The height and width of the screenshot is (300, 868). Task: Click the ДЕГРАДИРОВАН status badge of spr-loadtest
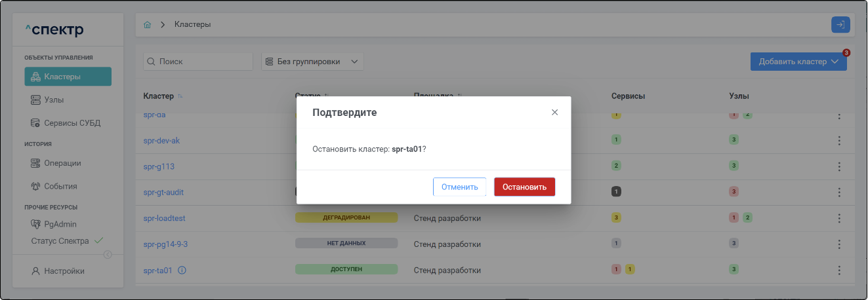346,217
